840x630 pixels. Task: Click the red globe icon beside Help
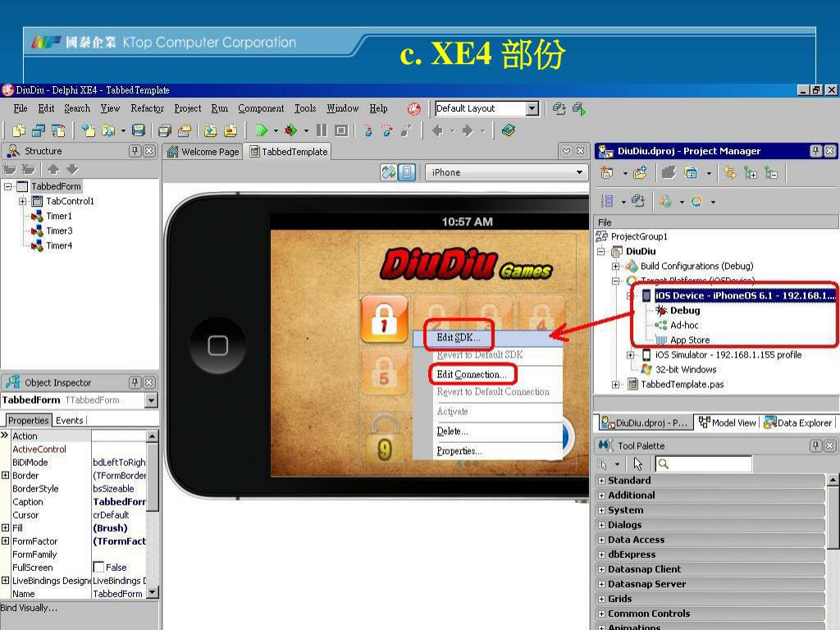[x=413, y=109]
